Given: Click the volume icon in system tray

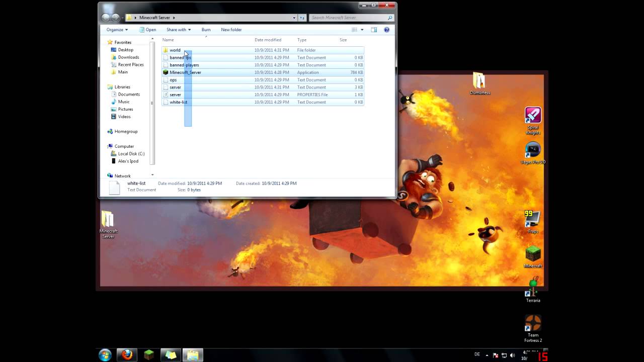Looking at the screenshot, I should point(513,355).
